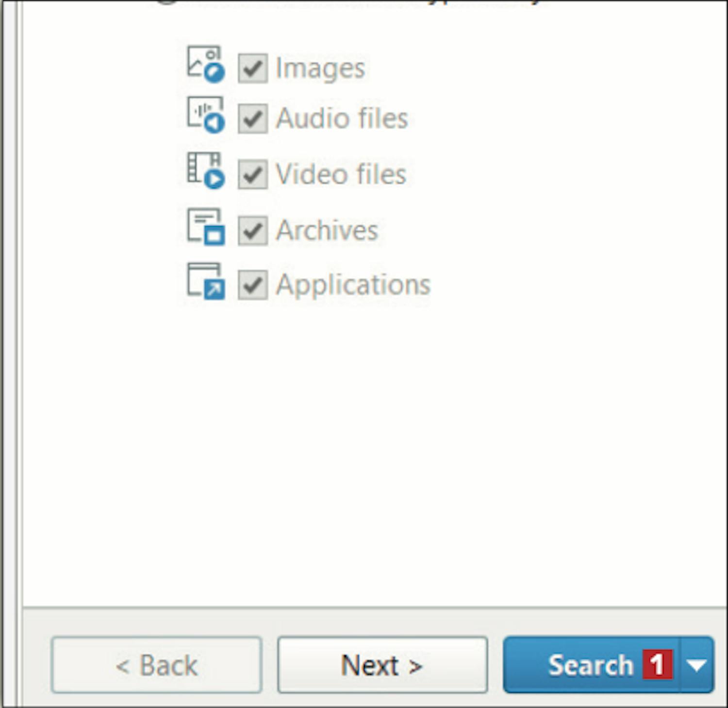Image resolution: width=728 pixels, height=708 pixels.
Task: Click the Video files label text
Action: [341, 174]
